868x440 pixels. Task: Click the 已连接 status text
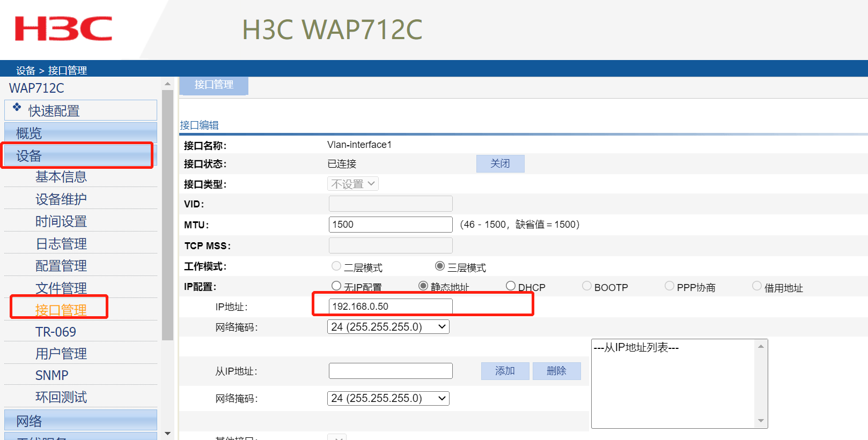(342, 164)
